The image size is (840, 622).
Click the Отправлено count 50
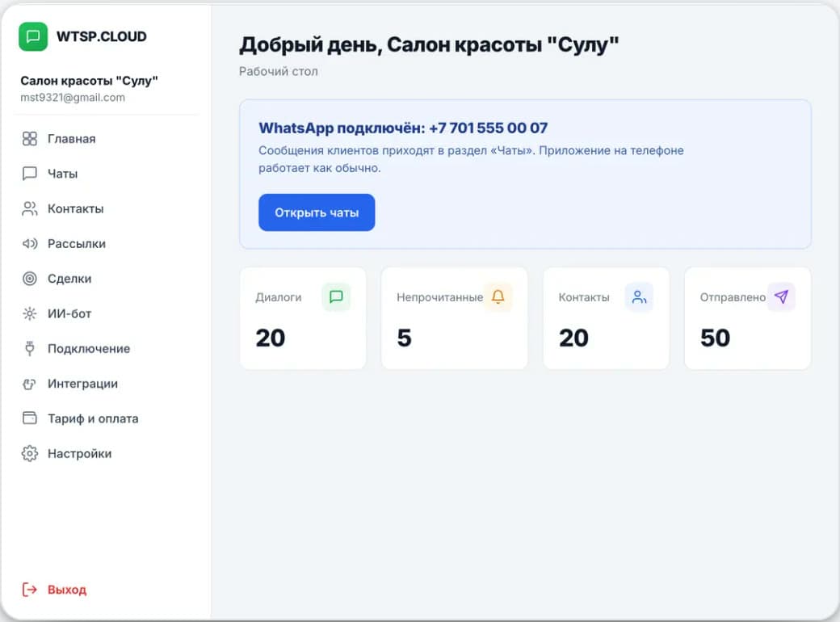(715, 338)
